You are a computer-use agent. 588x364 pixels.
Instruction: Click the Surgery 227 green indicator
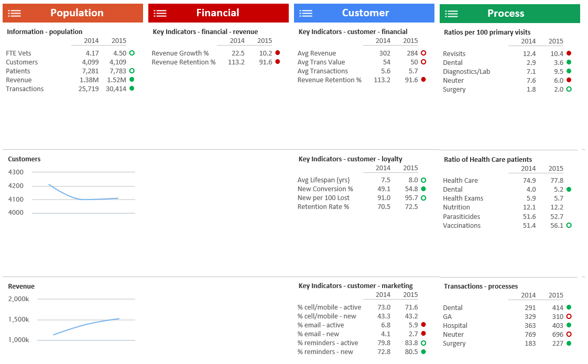[x=569, y=343]
